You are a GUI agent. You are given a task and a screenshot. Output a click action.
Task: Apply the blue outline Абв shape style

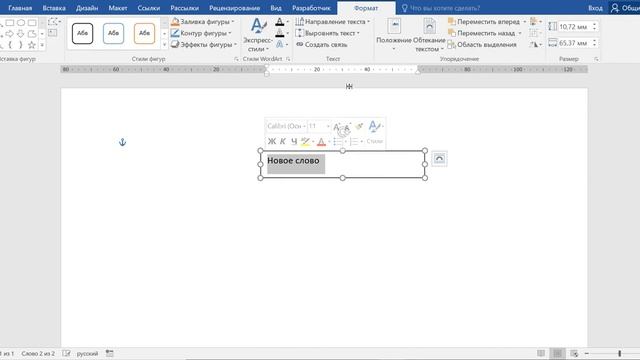pos(113,33)
